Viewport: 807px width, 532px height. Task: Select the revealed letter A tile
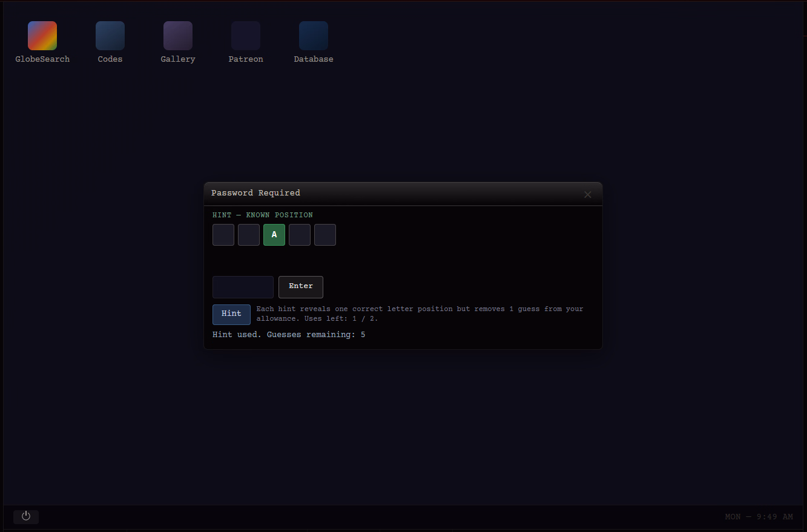point(274,235)
